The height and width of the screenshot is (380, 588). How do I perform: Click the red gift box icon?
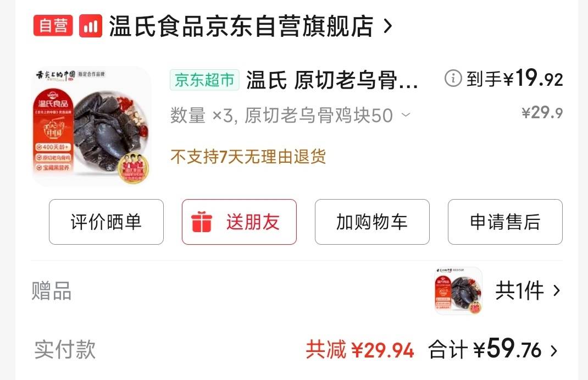[x=201, y=222]
